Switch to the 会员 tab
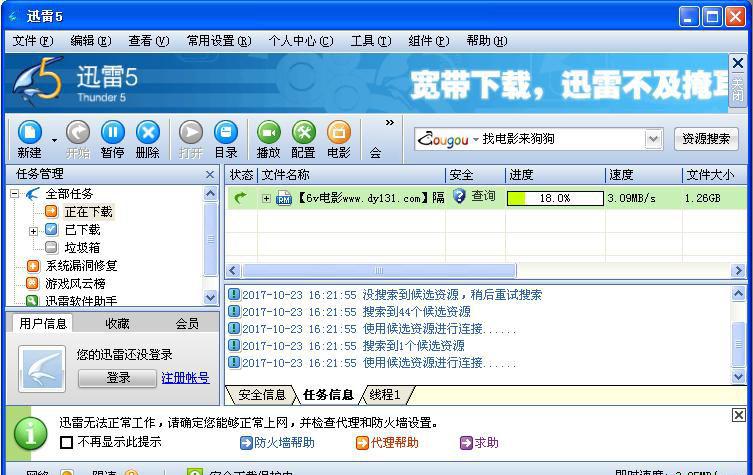753x475 pixels. click(x=187, y=324)
